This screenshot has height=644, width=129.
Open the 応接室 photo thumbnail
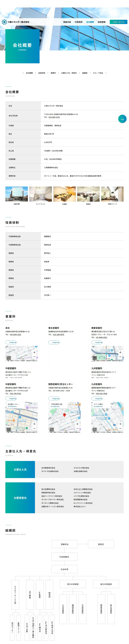(x=64, y=194)
